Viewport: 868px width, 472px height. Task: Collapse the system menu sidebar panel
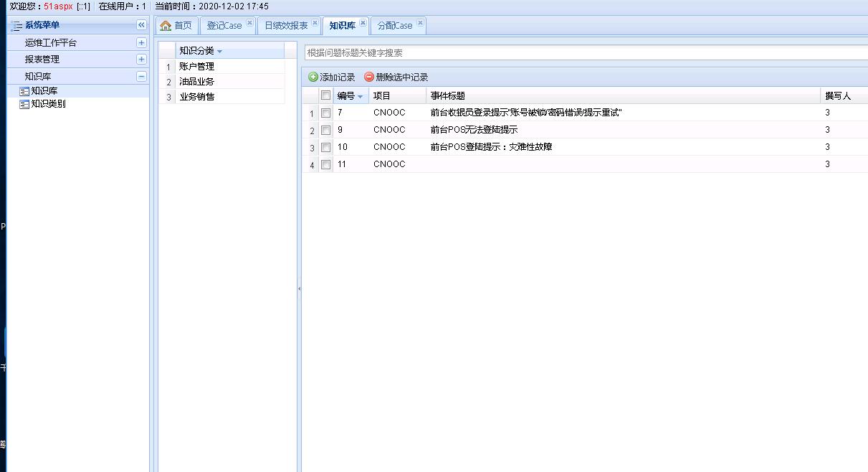(141, 25)
